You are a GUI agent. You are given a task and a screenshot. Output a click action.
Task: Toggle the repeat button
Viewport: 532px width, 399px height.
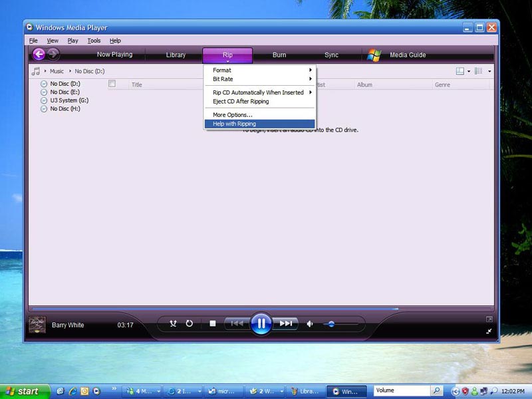click(x=190, y=324)
